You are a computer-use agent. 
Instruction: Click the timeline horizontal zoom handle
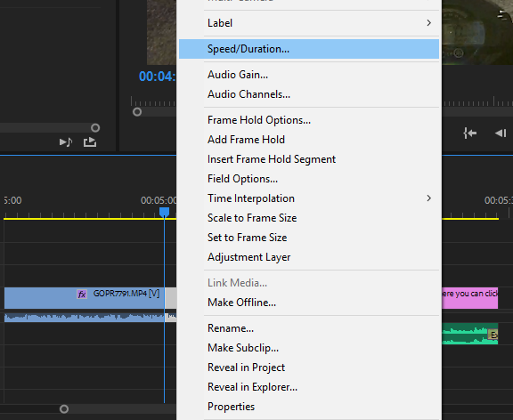[64, 409]
